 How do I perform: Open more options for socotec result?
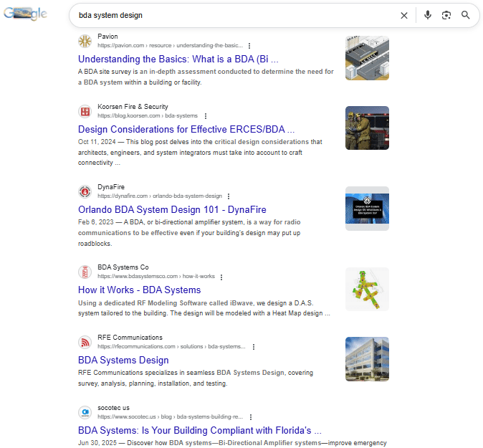point(250,417)
